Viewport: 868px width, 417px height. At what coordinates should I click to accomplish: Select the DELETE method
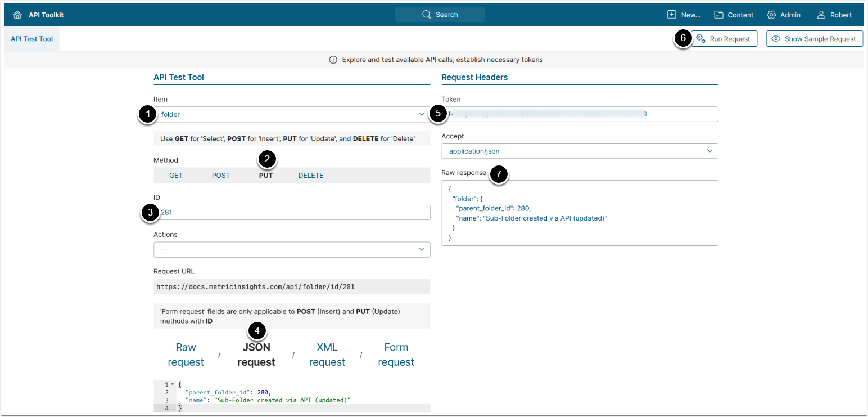pos(311,176)
